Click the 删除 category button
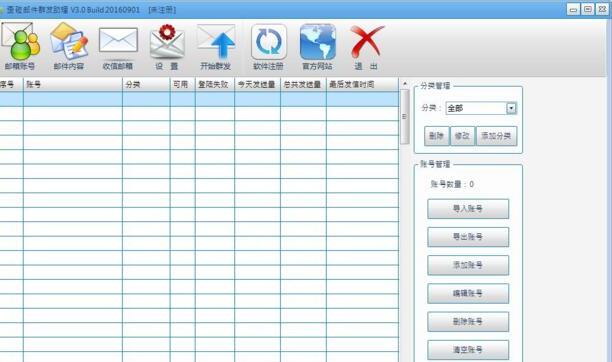The width and height of the screenshot is (612, 362). point(436,136)
